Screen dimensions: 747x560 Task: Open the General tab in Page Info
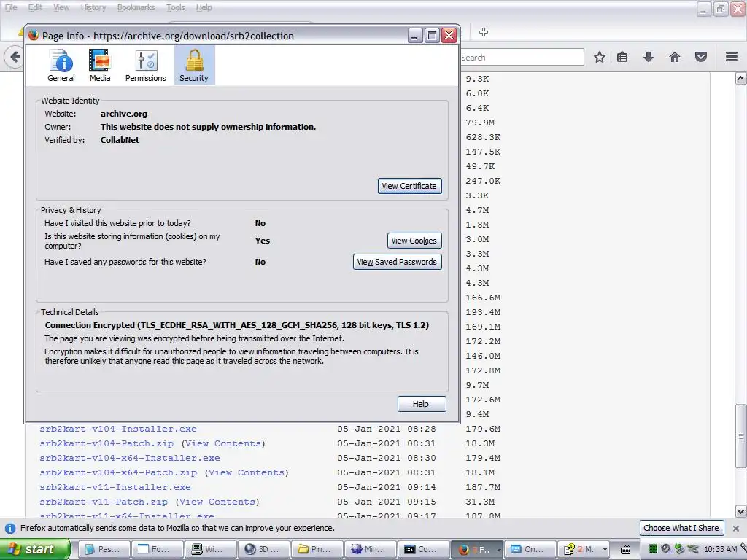(x=61, y=66)
